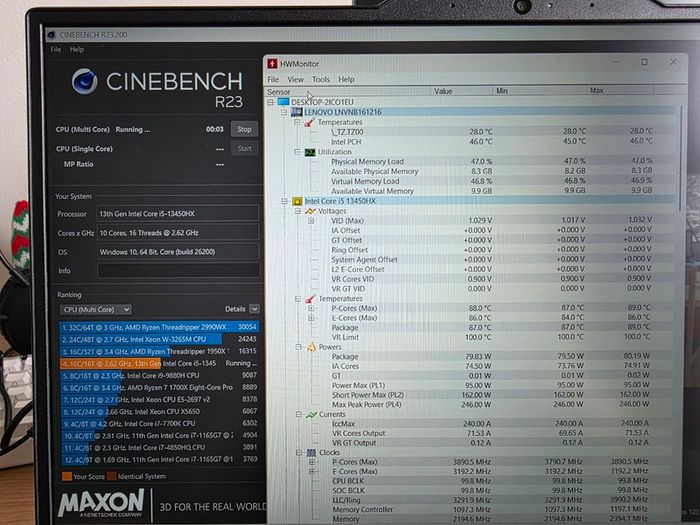Viewport: 700px width, 525px height.
Task: Click the Clocks node icon
Action: [312, 453]
